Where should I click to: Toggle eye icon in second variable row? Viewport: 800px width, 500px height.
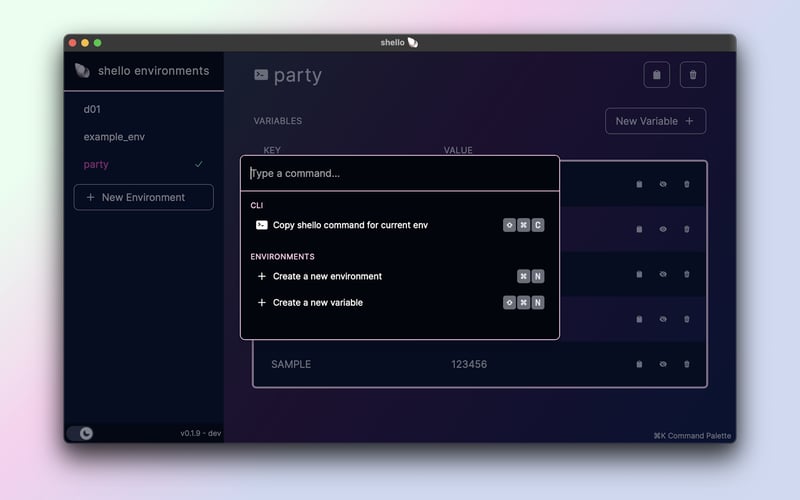663,229
